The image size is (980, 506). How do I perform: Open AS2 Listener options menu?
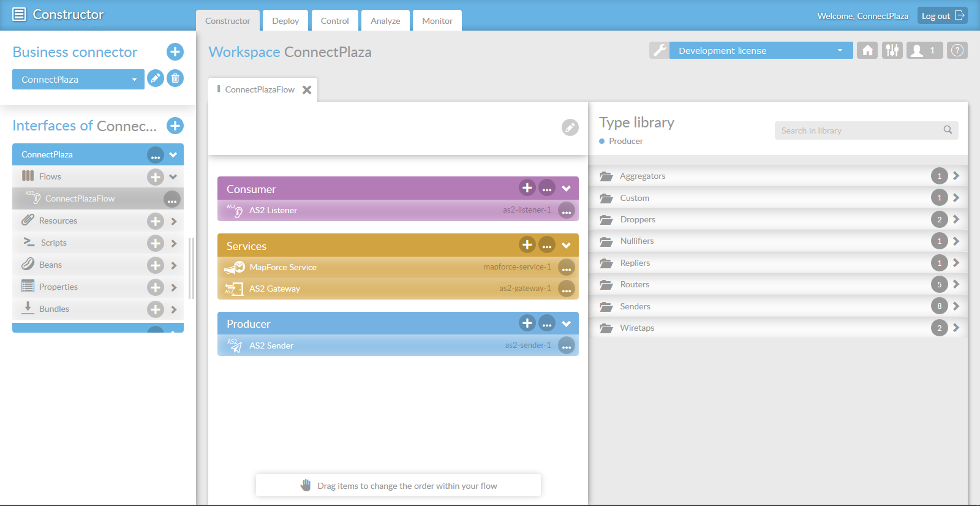tap(567, 210)
